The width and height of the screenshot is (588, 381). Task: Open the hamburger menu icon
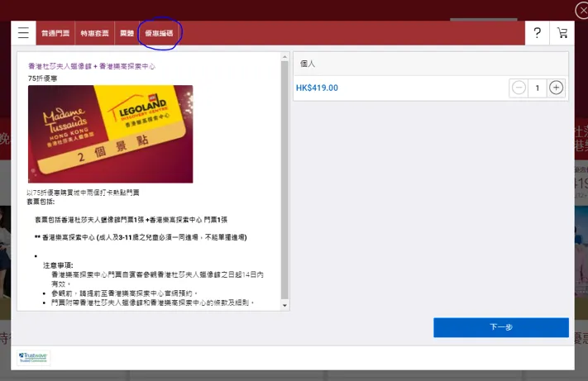coord(23,33)
